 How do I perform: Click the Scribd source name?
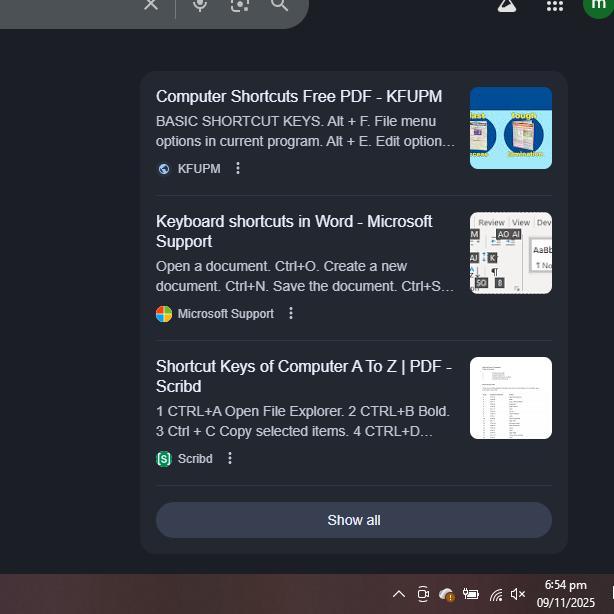[x=195, y=459]
